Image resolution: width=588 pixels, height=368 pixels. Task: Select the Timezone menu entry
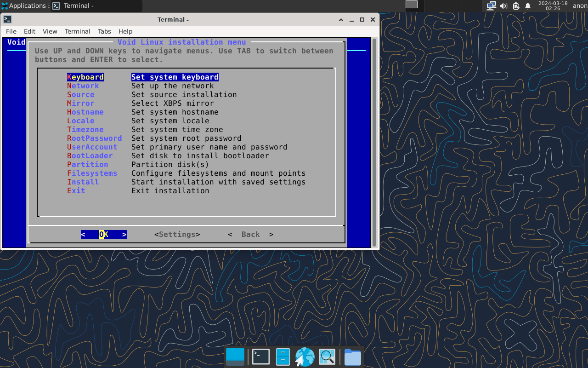coord(85,129)
